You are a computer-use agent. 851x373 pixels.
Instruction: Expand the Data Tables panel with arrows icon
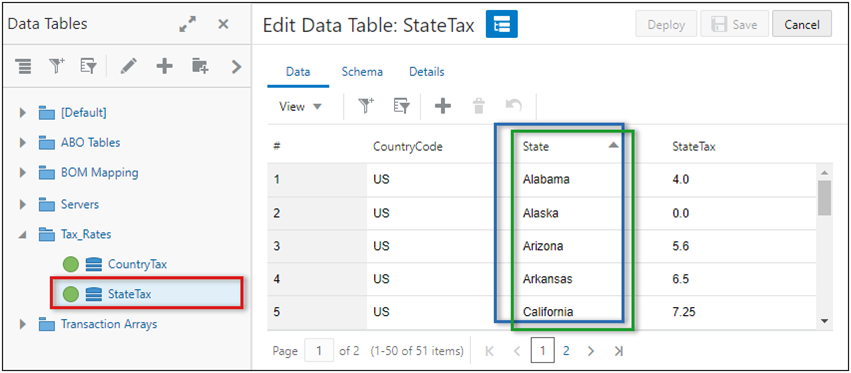coord(188,24)
